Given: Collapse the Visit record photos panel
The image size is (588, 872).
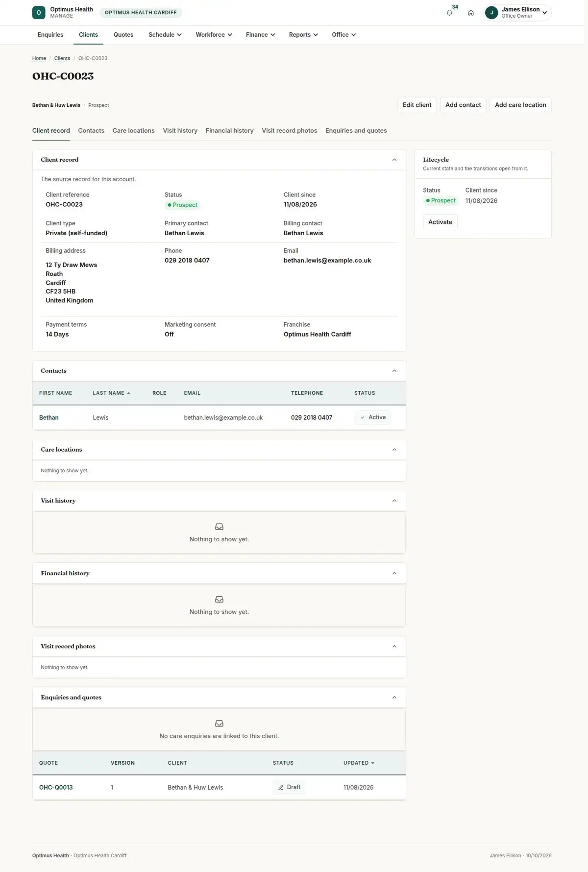Looking at the screenshot, I should tap(394, 647).
